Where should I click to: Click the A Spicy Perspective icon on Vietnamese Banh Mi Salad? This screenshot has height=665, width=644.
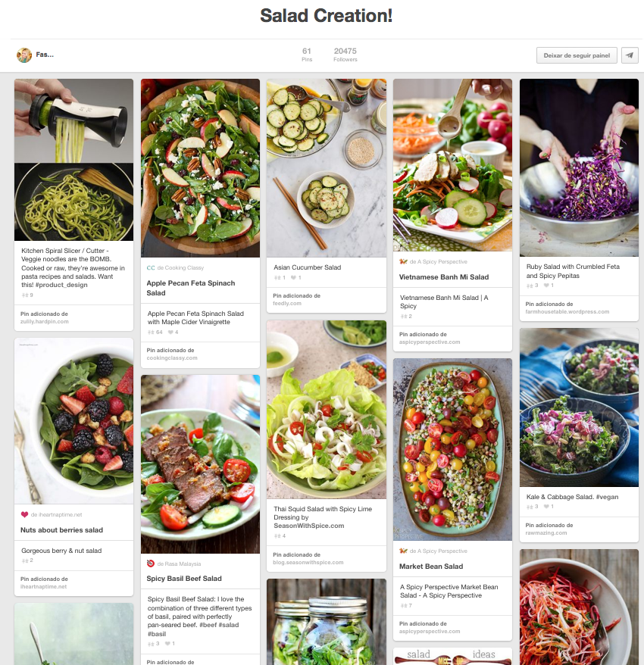pyautogui.click(x=403, y=261)
